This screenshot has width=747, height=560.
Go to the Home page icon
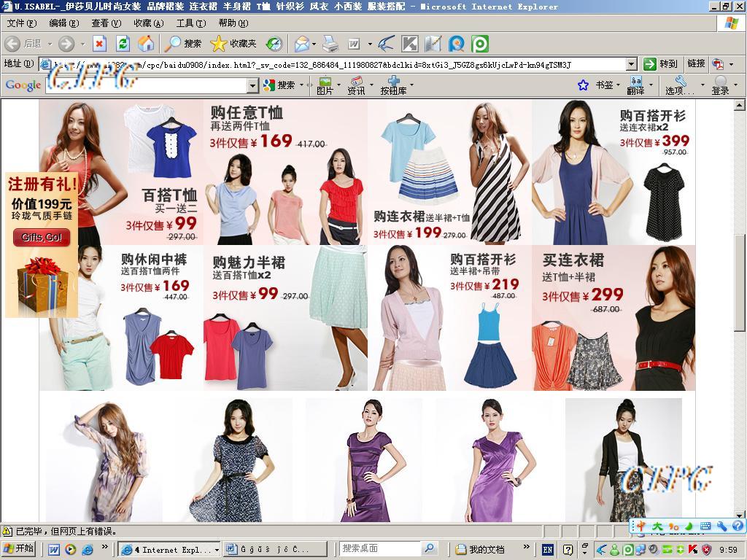(146, 44)
